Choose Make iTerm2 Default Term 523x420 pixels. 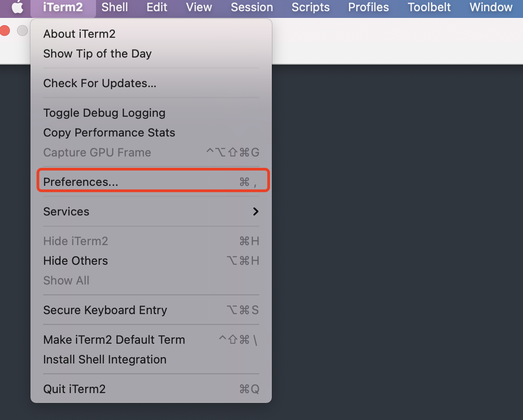point(114,340)
